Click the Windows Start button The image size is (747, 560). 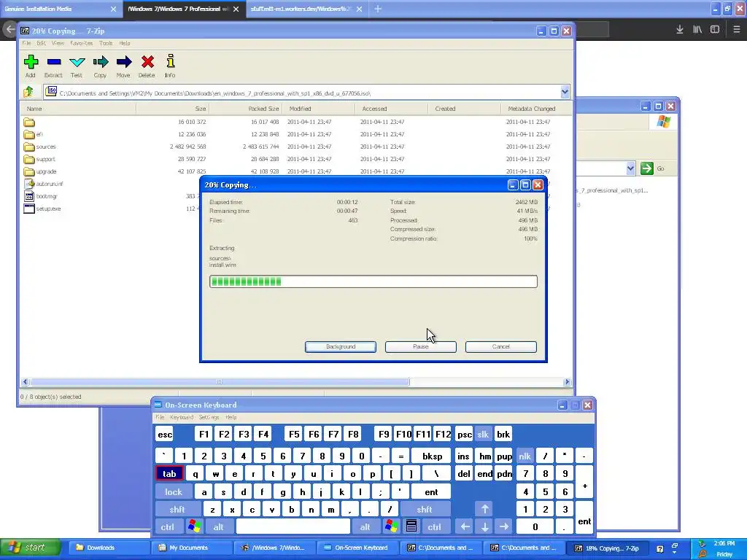[x=31, y=548]
